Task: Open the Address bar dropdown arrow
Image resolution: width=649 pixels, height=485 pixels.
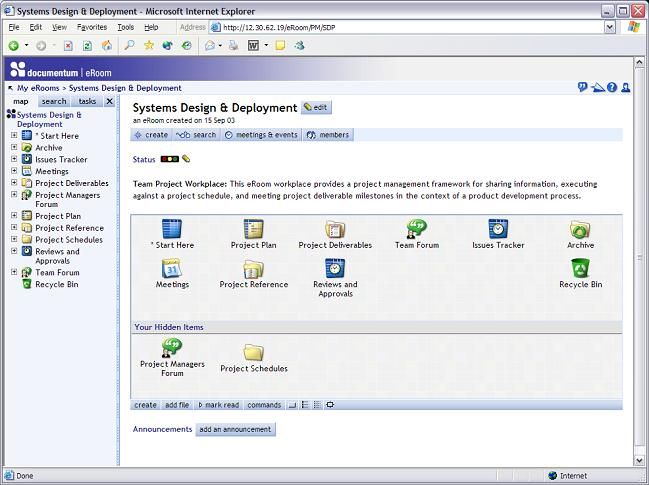Action: [609, 27]
